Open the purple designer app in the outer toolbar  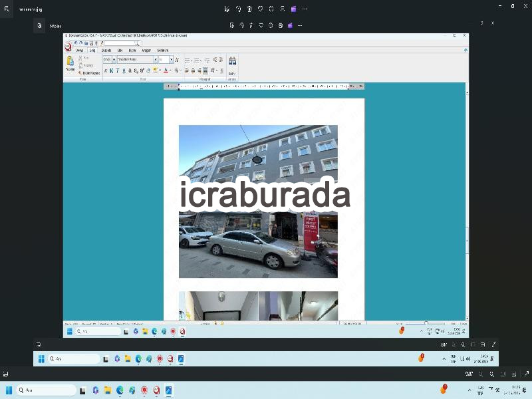(293, 9)
